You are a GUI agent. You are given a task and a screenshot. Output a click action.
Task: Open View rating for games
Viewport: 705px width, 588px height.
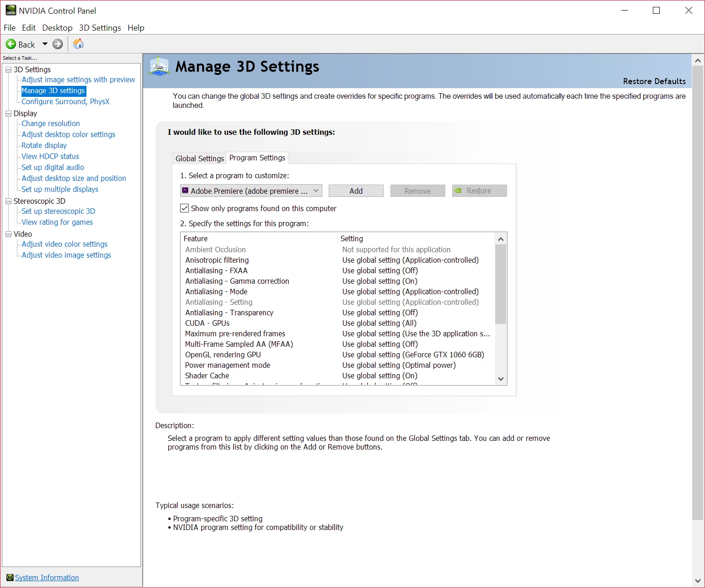(57, 222)
